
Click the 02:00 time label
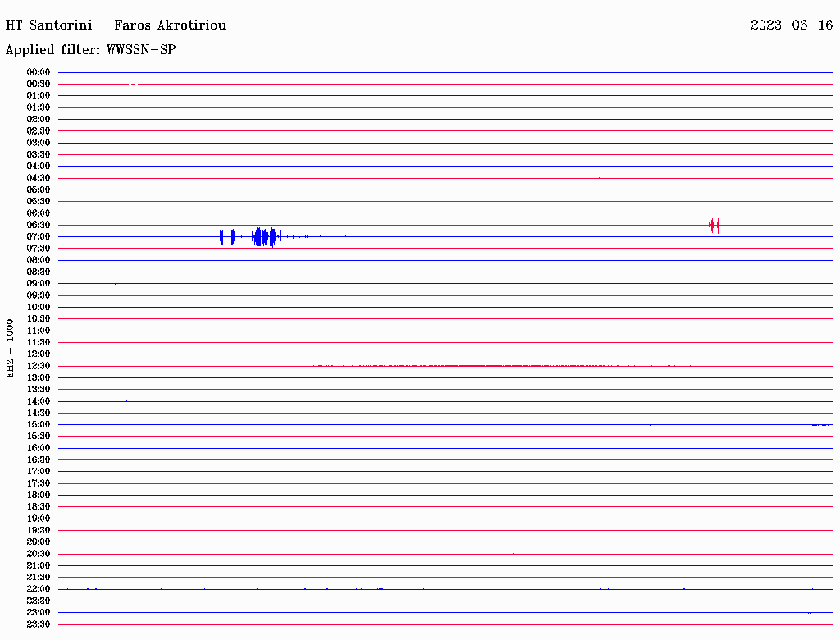39,120
